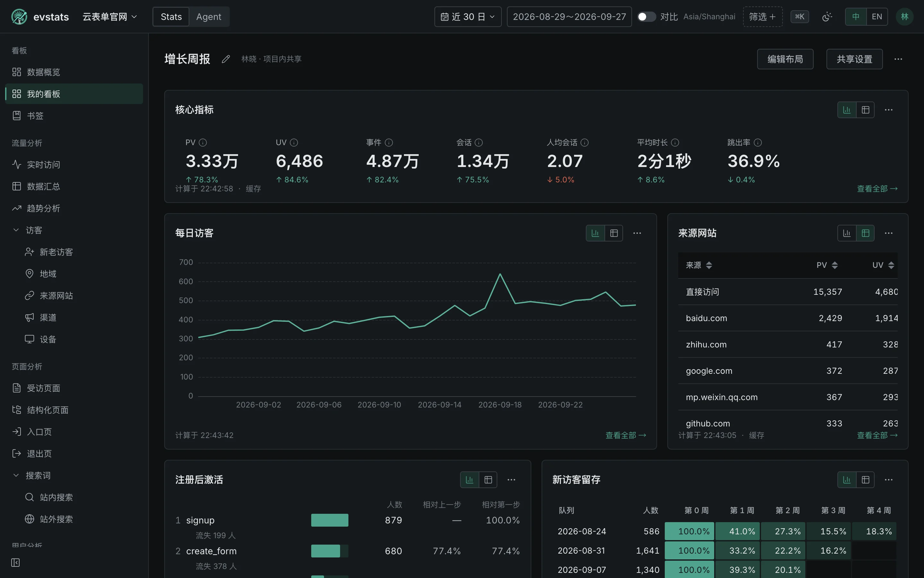Switch 每日访客 card to table view

tap(613, 233)
